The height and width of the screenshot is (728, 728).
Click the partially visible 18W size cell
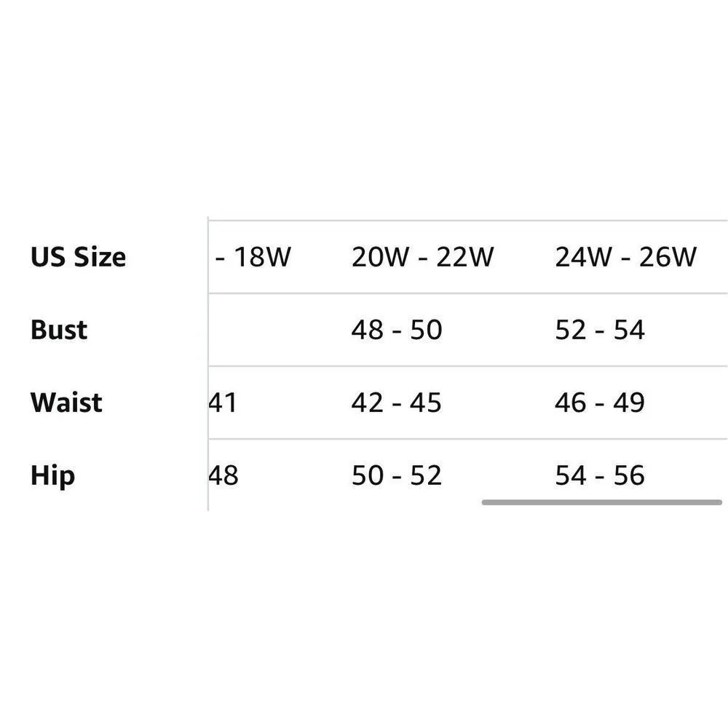point(253,257)
